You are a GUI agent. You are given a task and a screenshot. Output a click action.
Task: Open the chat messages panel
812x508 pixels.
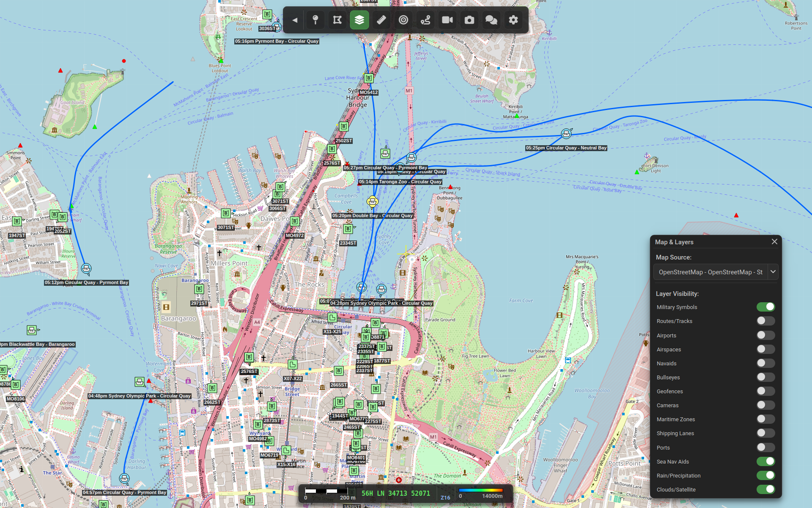[x=491, y=20]
